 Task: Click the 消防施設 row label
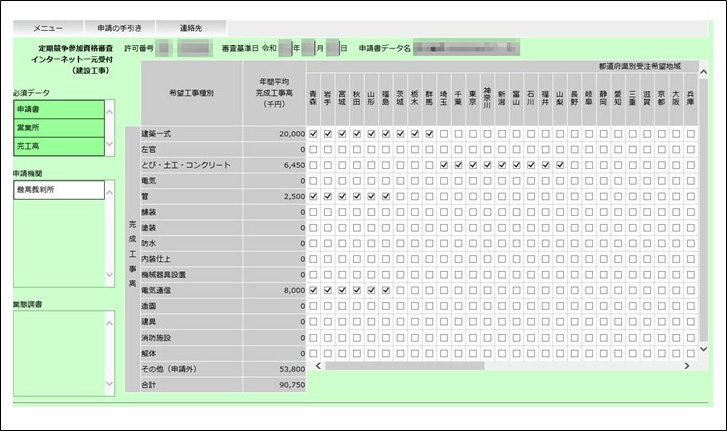[156, 337]
